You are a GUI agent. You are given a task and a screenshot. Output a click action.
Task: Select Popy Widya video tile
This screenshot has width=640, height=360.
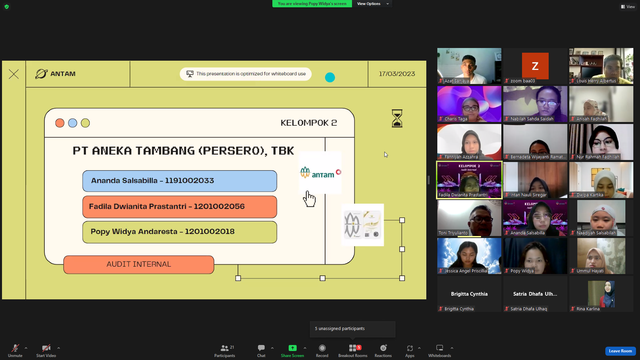[x=535, y=256]
